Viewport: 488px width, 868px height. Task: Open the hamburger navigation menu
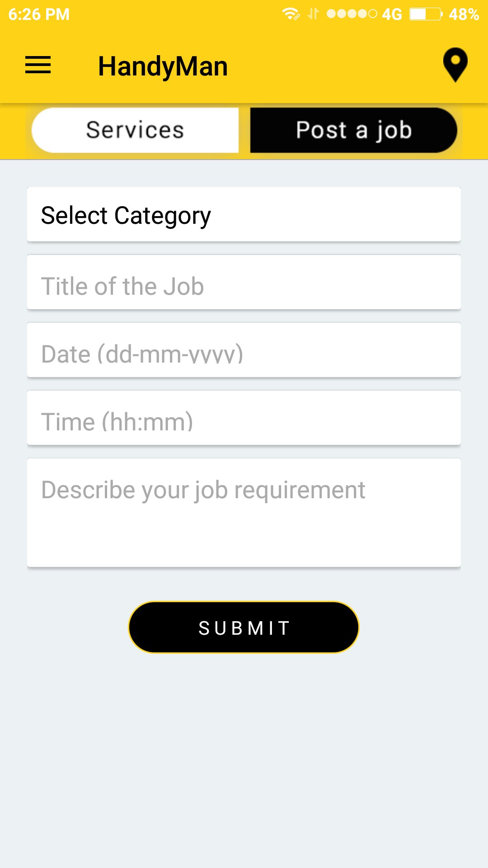click(x=38, y=65)
